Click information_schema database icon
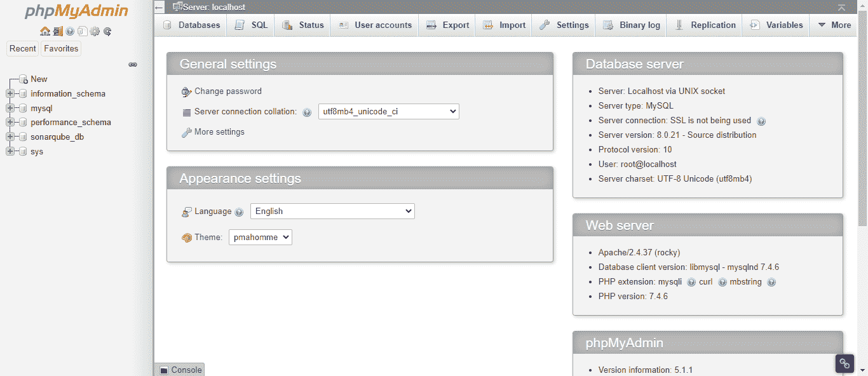Viewport: 868px width, 376px height. (x=24, y=93)
